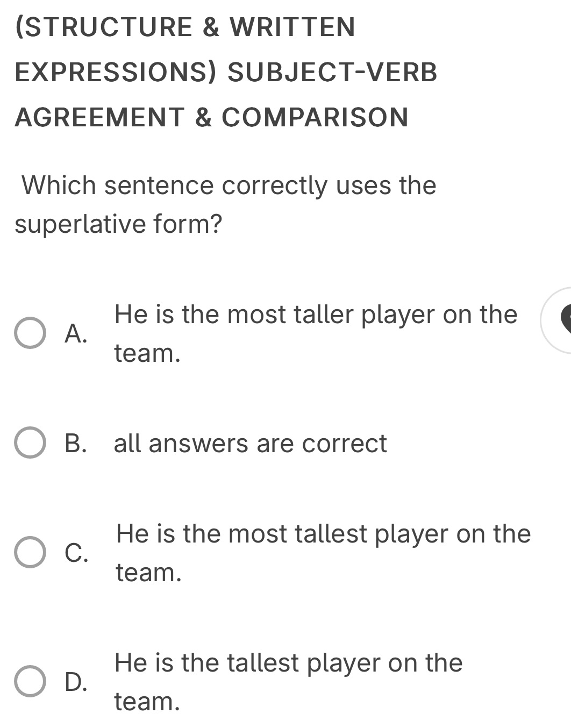This screenshot has height=728, width=571.
Task: Select radio button for option A
Action: 31,334
